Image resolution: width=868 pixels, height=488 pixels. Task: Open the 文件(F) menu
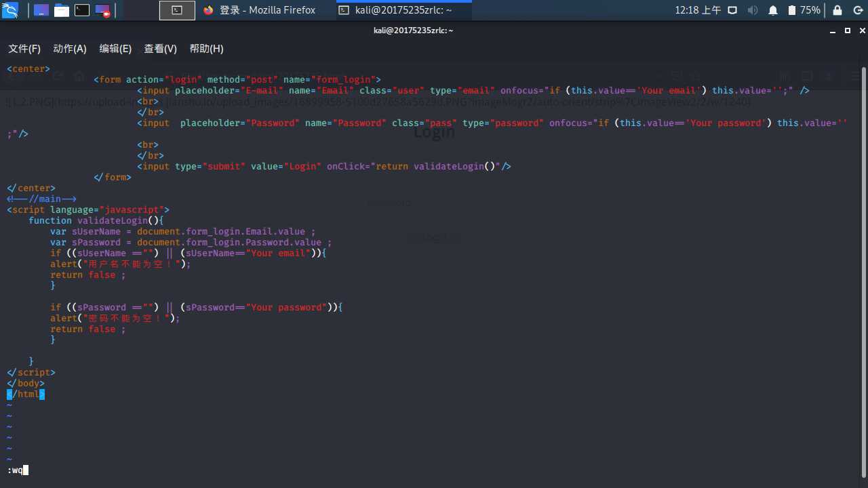(x=24, y=49)
